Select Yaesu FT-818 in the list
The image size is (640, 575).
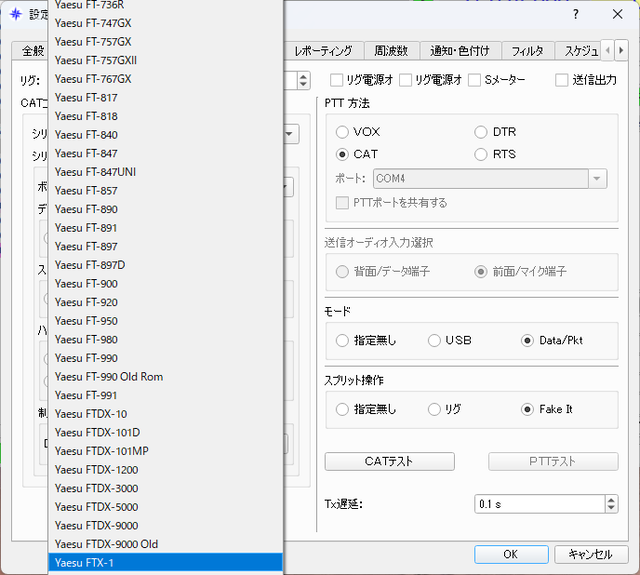click(x=165, y=116)
